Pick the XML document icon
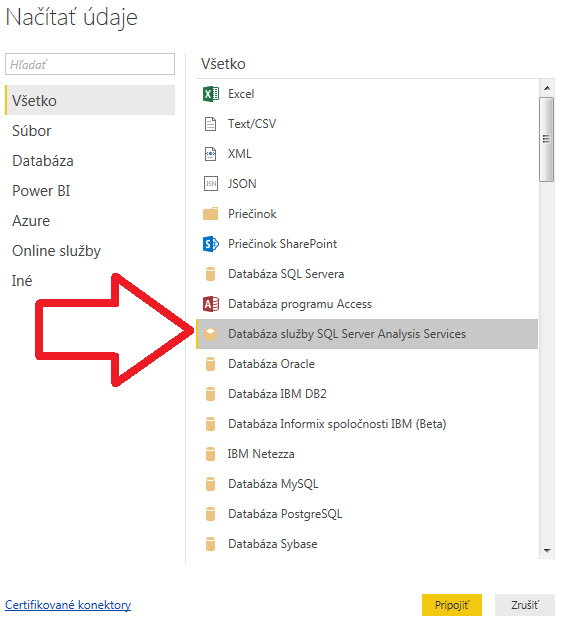 tap(210, 154)
